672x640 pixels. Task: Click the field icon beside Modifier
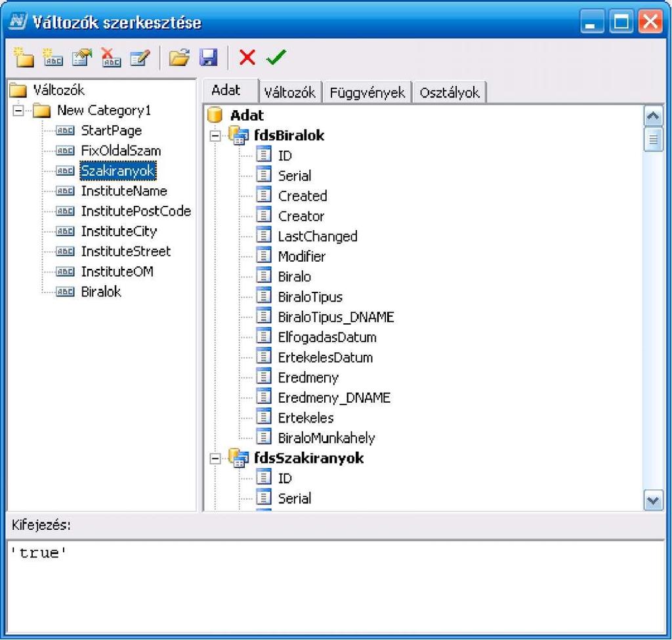[x=264, y=255]
